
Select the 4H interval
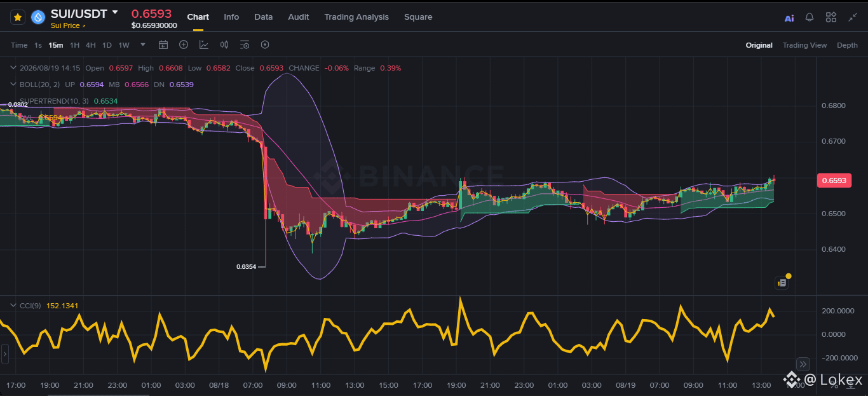[91, 45]
